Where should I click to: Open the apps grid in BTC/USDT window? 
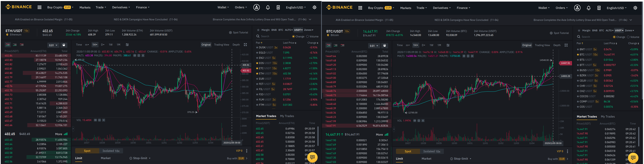tap(360, 8)
